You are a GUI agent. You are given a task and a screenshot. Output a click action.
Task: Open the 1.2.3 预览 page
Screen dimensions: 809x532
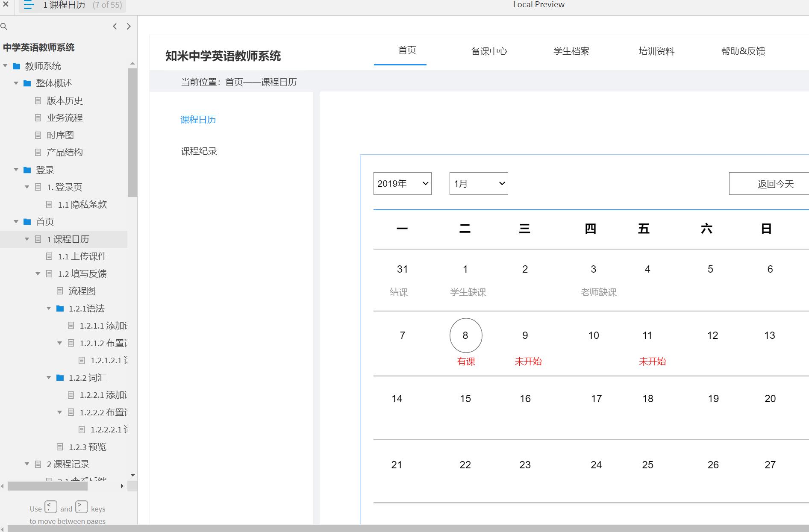[87, 447]
